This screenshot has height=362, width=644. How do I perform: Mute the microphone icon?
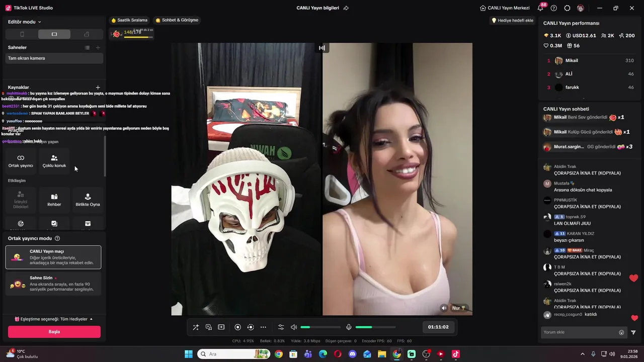(349, 327)
